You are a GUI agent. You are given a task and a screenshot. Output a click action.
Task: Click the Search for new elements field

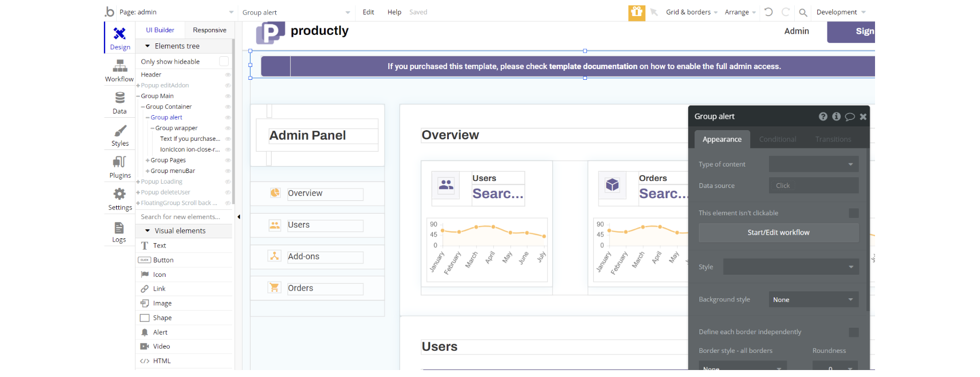(182, 217)
